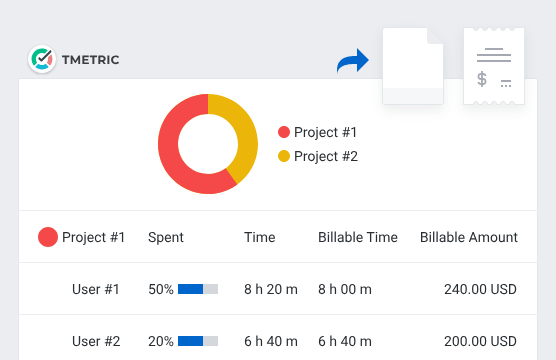556x360 pixels.
Task: Click the 240.00 USD amount
Action: pyautogui.click(x=480, y=289)
